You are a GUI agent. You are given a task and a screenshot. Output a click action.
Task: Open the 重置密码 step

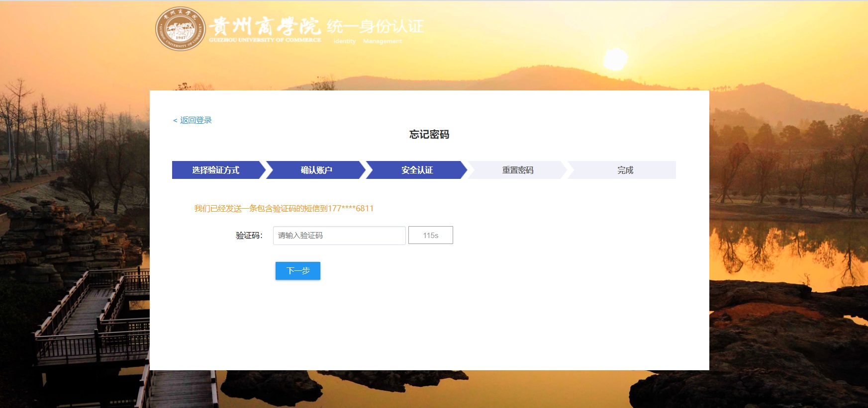click(517, 170)
